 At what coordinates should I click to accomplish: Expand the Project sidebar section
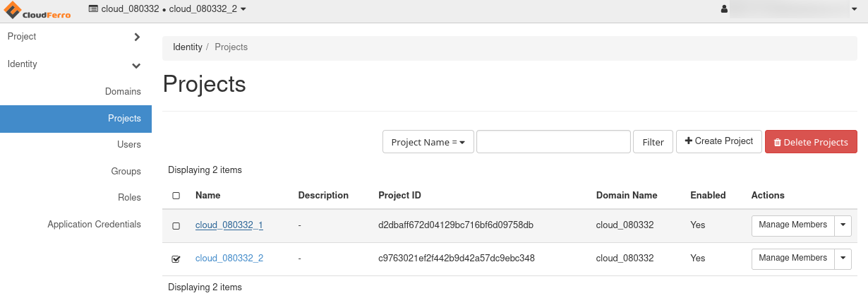point(74,37)
